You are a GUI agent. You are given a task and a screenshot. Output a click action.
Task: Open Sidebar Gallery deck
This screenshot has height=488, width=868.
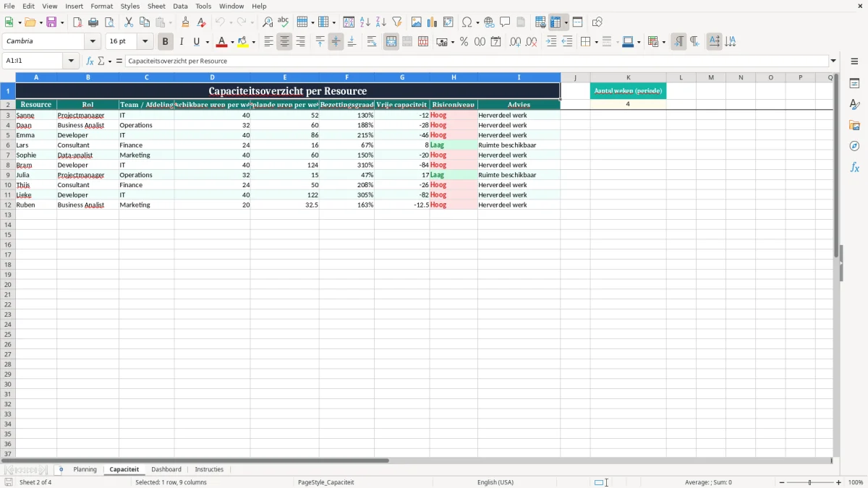point(854,125)
